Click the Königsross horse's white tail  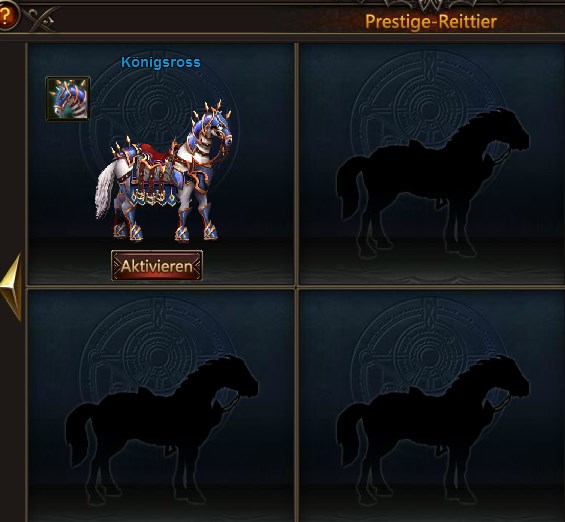pyautogui.click(x=106, y=189)
